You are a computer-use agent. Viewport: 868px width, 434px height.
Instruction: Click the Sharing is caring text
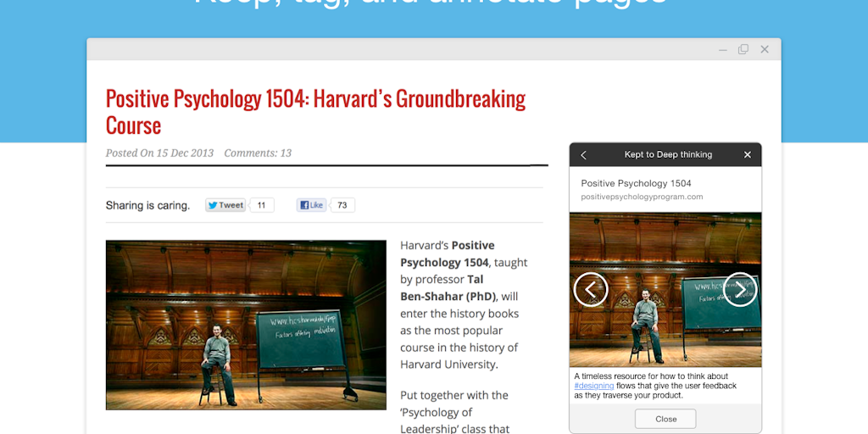coord(147,206)
